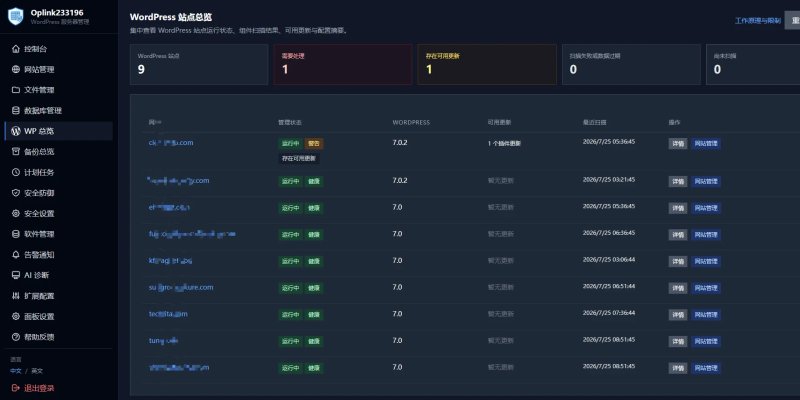The image size is (800, 400).
Task: Click 1 个插件更新 text
Action: pyautogui.click(x=504, y=144)
